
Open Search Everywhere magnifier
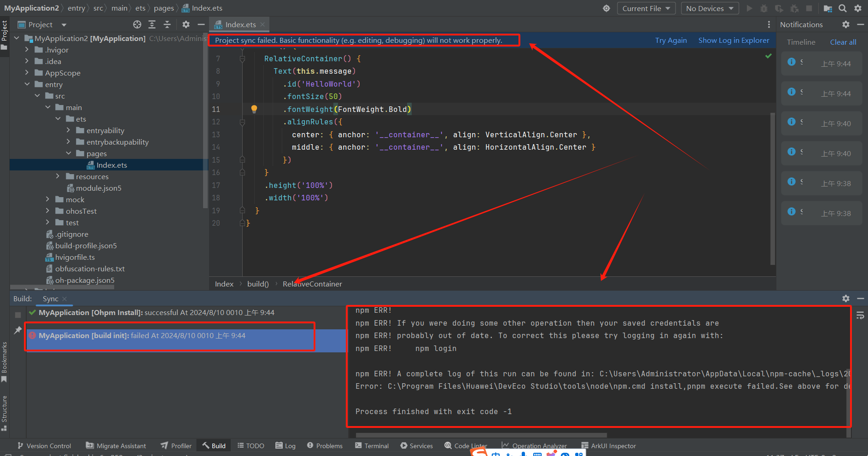coord(842,8)
